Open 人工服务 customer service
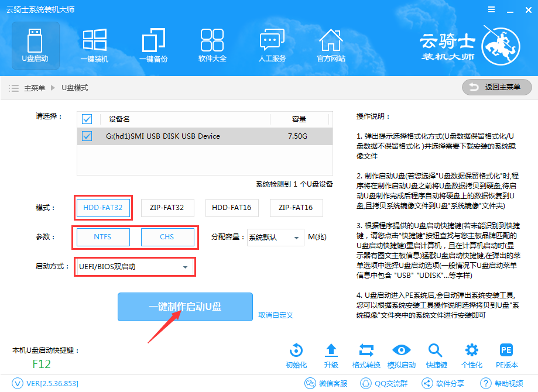538x392 pixels. (271, 45)
